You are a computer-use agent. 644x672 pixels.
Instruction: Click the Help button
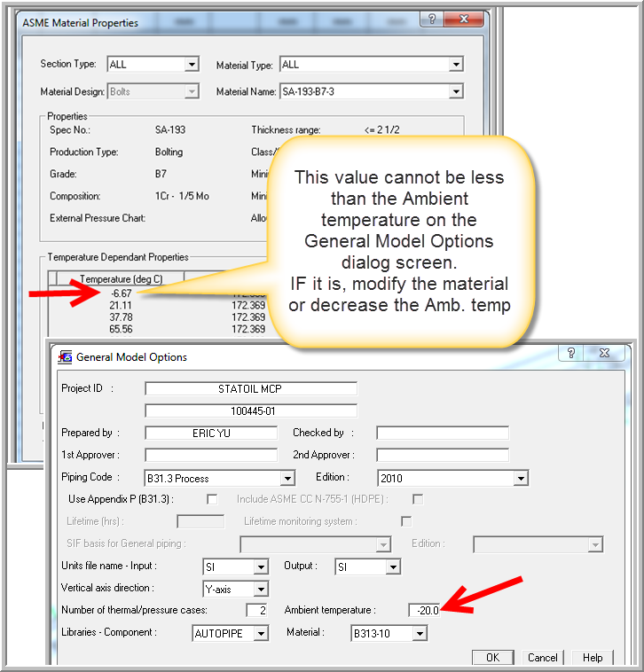(593, 658)
